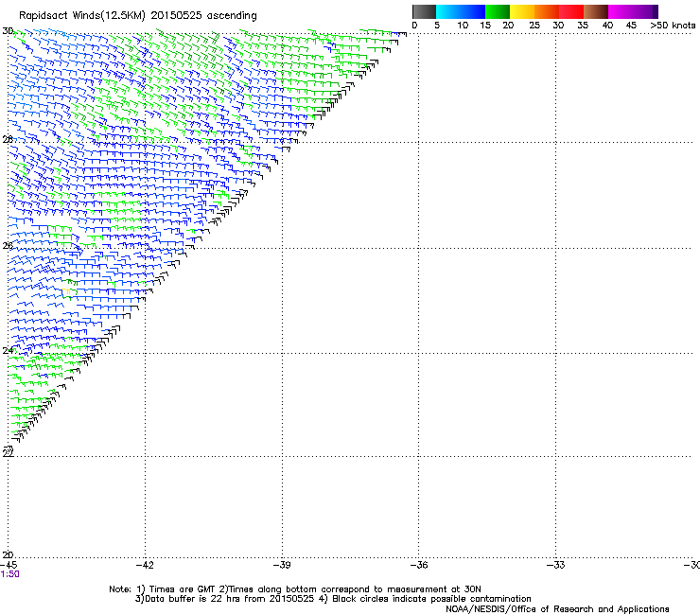Viewport: 700px width, 615px height.
Task: Click the NOAA/NESDIS Office of Research credit
Action: pyautogui.click(x=557, y=609)
